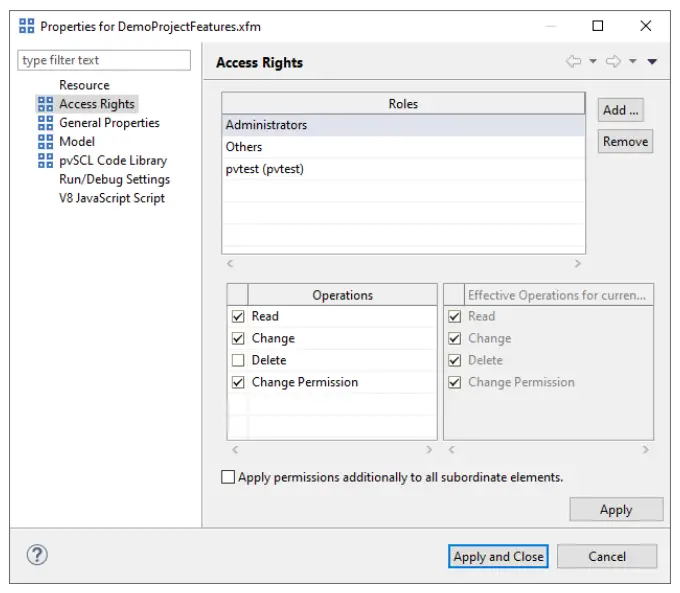Click the Model grid icon in tree
The width and height of the screenshot is (680, 593).
pos(45,141)
